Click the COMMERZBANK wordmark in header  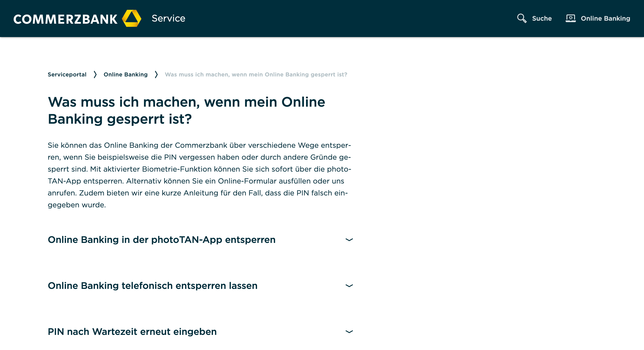click(66, 19)
